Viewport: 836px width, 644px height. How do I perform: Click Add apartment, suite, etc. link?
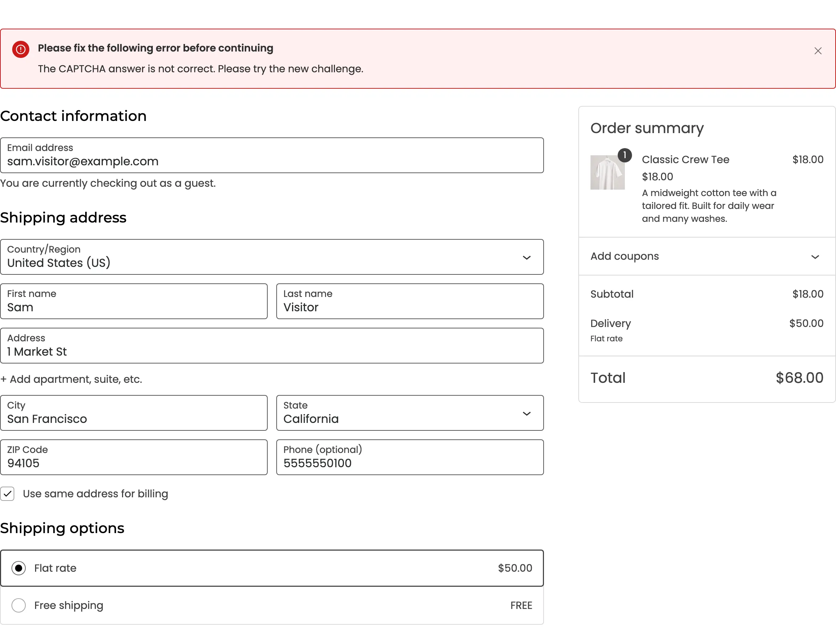[71, 379]
